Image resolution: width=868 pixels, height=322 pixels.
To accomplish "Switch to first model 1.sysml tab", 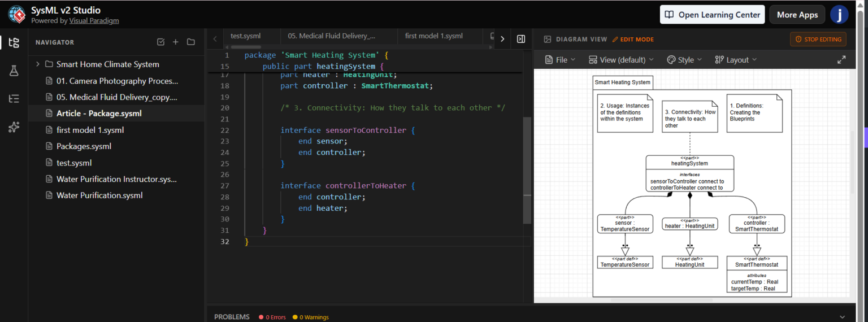I will (x=433, y=36).
